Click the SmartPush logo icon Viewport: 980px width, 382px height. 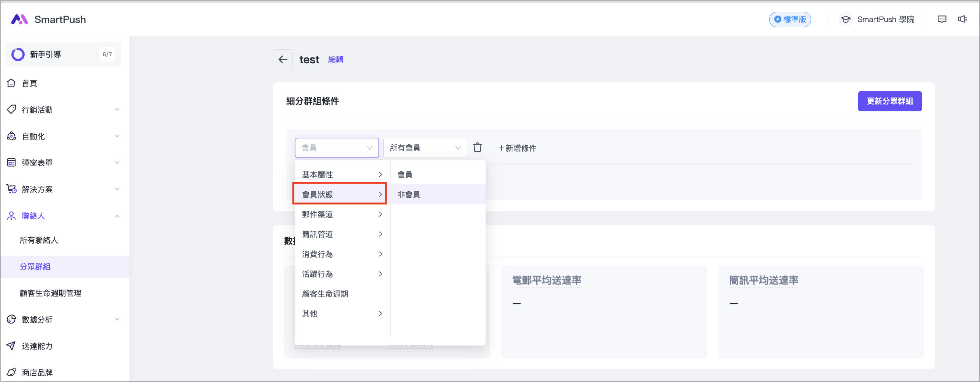click(x=19, y=20)
